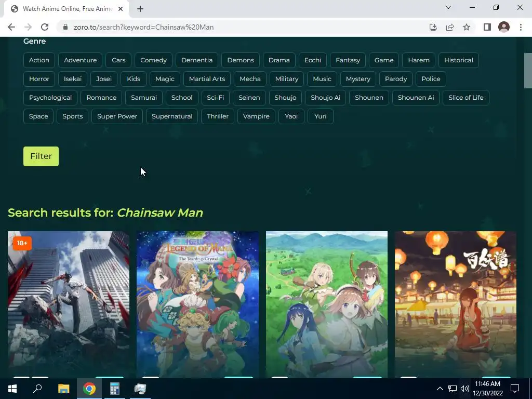Open the Legend of Mana poster
Viewport: 532px width, 399px height.
pos(197,304)
